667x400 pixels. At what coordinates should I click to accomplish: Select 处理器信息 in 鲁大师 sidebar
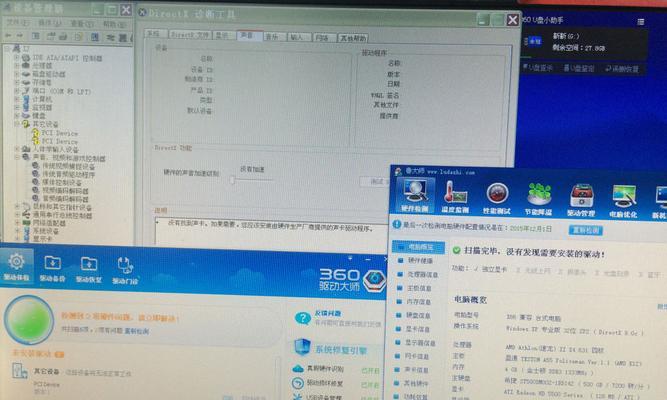tap(422, 274)
